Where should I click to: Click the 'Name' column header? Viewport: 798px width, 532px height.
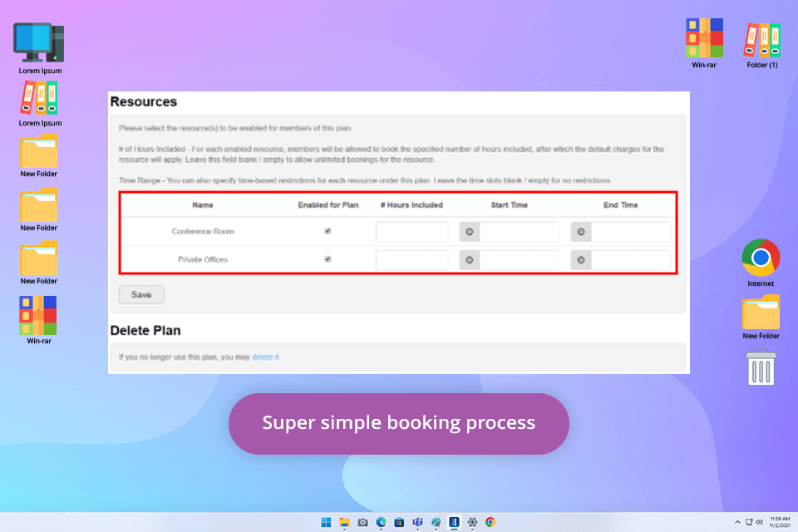coord(203,205)
